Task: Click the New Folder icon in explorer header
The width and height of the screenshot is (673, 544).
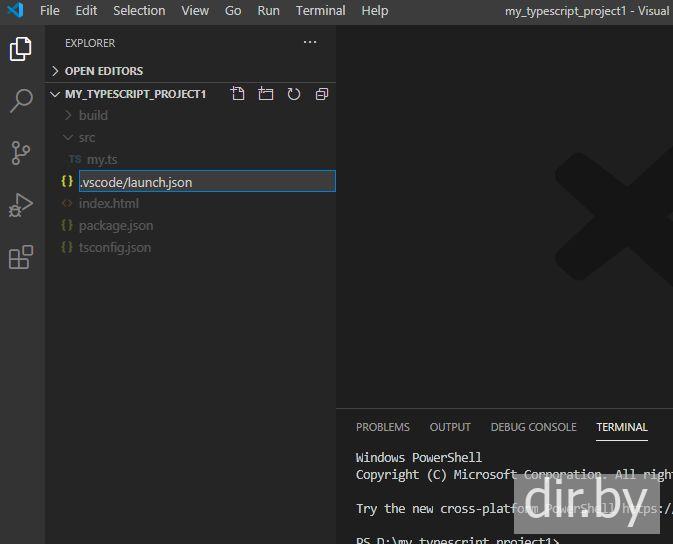Action: tap(265, 94)
